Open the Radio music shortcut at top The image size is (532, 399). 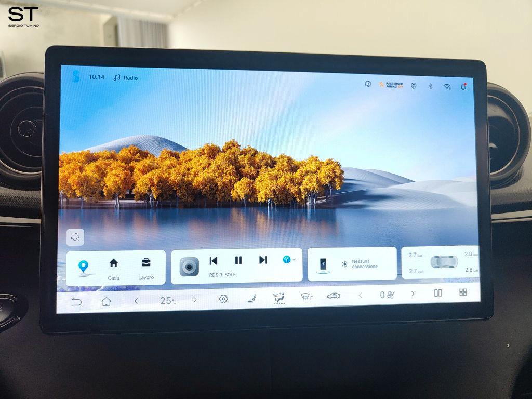(126, 78)
